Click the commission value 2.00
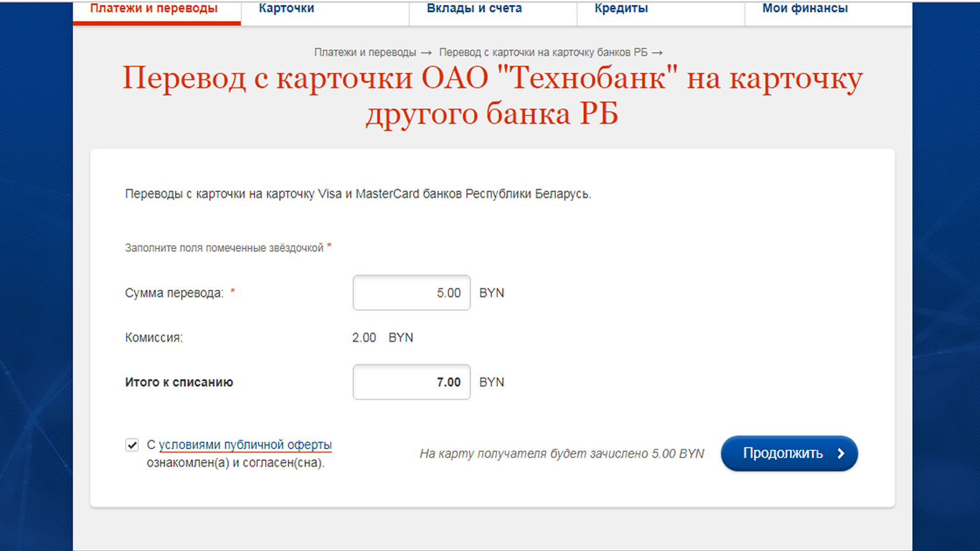 (x=364, y=337)
